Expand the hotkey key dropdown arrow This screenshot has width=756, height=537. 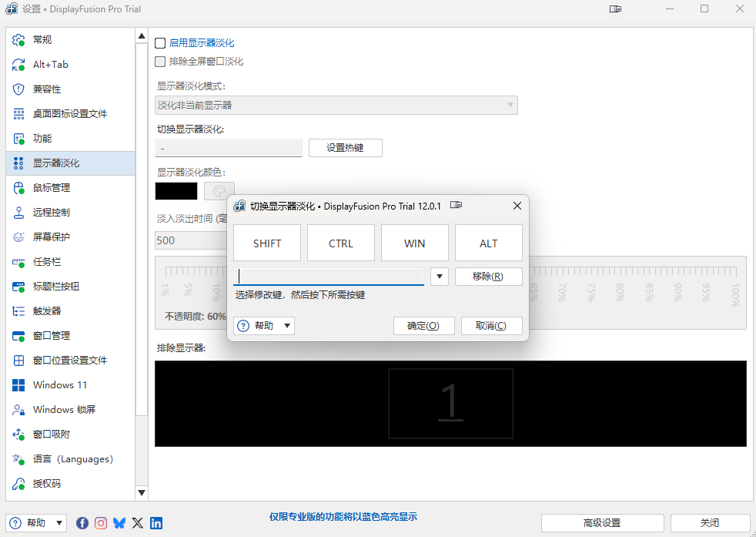pos(439,277)
